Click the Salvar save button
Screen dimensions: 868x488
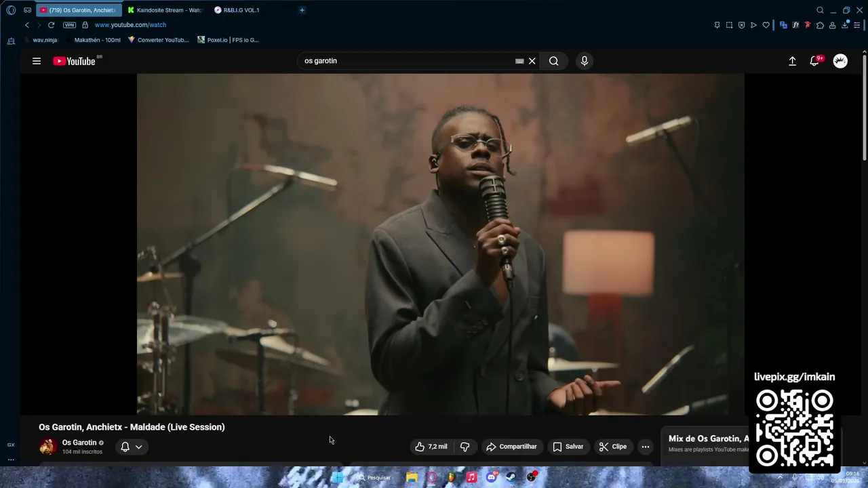coord(568,447)
